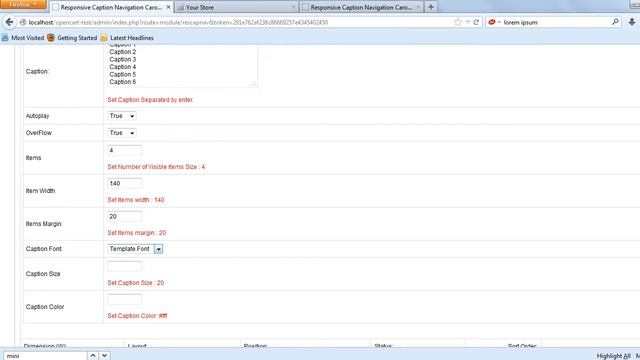Select the Caption 4 line
Viewport: 640px width, 360px height.
pyautogui.click(x=122, y=67)
